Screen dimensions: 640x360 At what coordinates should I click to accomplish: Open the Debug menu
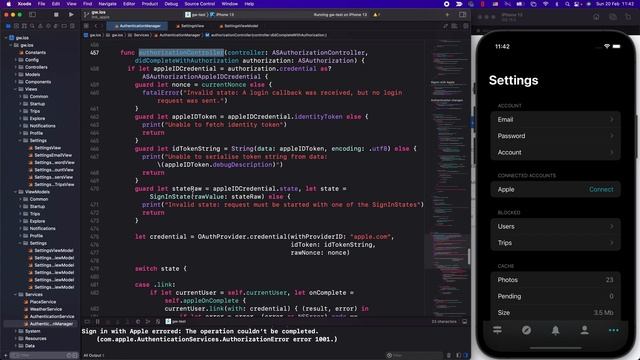171,4
